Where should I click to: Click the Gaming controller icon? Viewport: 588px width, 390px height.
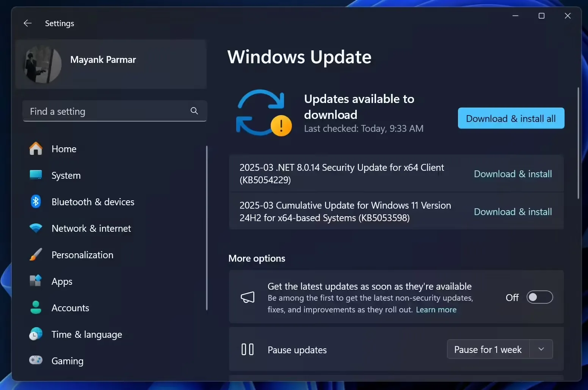36,360
